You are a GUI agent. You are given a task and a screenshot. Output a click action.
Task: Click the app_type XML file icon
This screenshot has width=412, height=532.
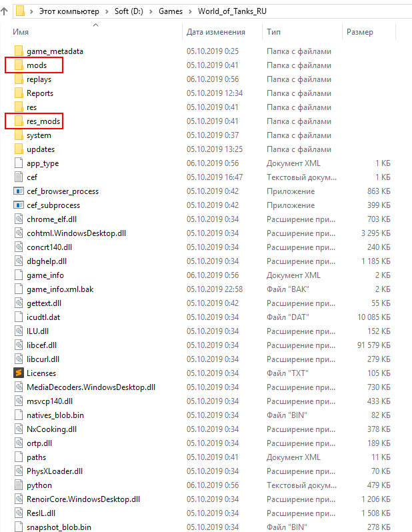[x=19, y=163]
